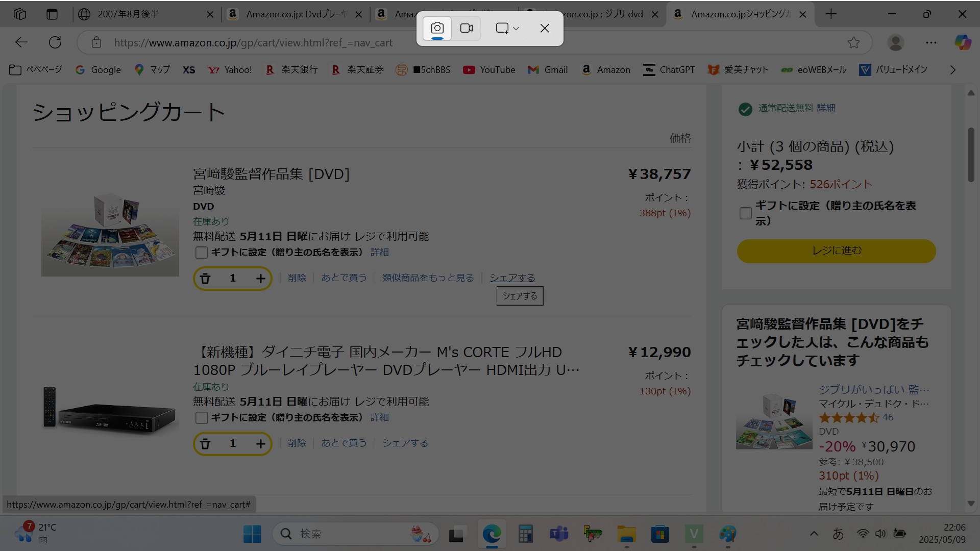Open the ChatGPT bookmark

[669, 70]
